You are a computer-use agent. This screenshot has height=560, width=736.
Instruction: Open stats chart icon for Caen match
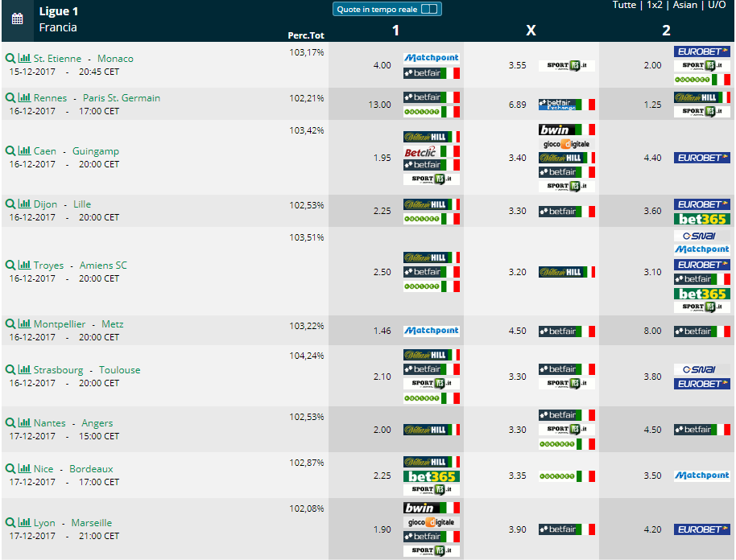tap(24, 150)
